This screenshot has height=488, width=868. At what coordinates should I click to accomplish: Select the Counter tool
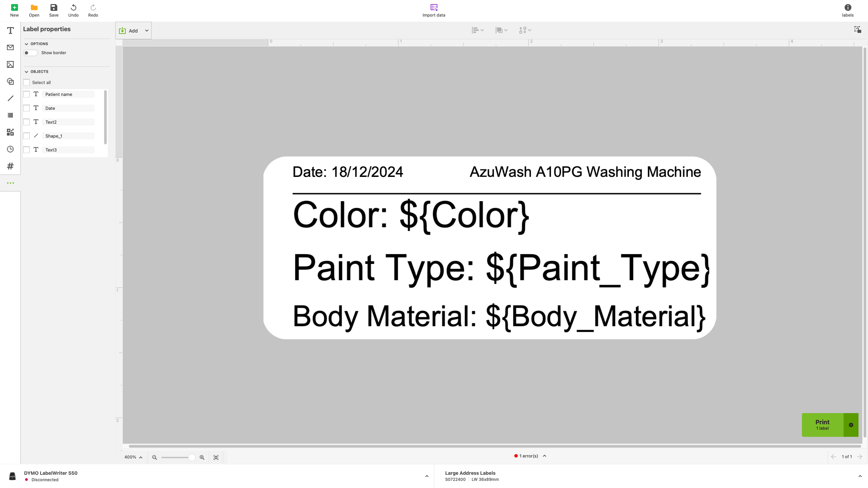10,166
